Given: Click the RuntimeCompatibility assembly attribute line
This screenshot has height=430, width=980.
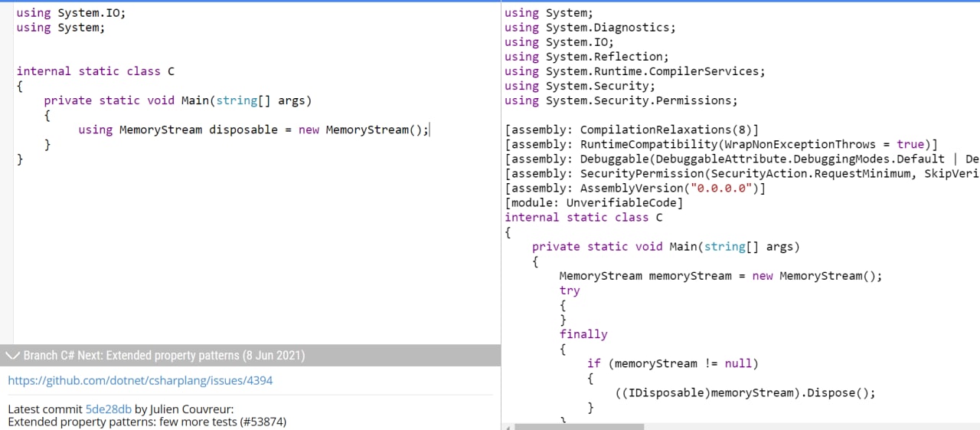Looking at the screenshot, I should [721, 144].
